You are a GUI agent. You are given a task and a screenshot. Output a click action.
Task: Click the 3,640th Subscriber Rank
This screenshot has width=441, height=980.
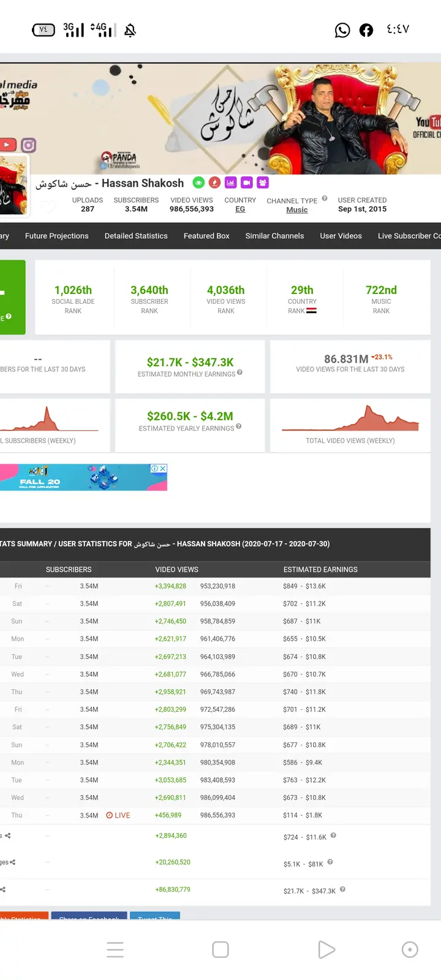tap(149, 290)
